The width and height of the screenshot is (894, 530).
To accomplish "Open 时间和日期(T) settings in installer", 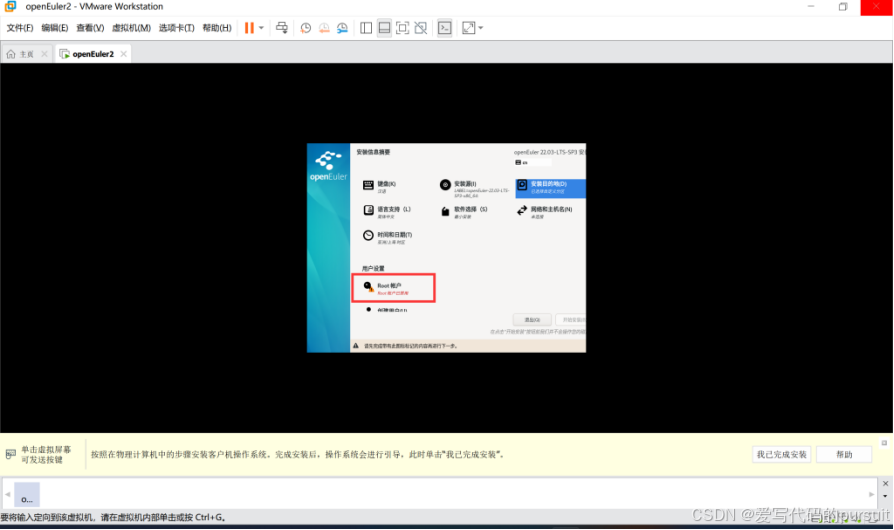I will tap(388, 237).
